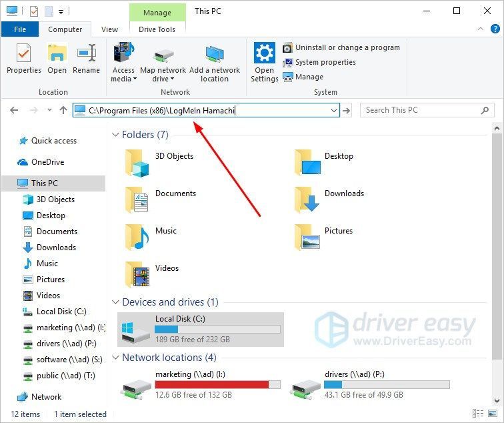504x423 pixels.
Task: Open the Properties ribbon button
Action: pos(24,59)
